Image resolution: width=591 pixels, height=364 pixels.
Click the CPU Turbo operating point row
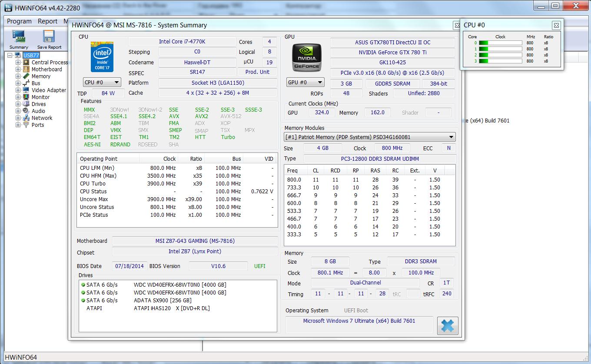(x=177, y=184)
